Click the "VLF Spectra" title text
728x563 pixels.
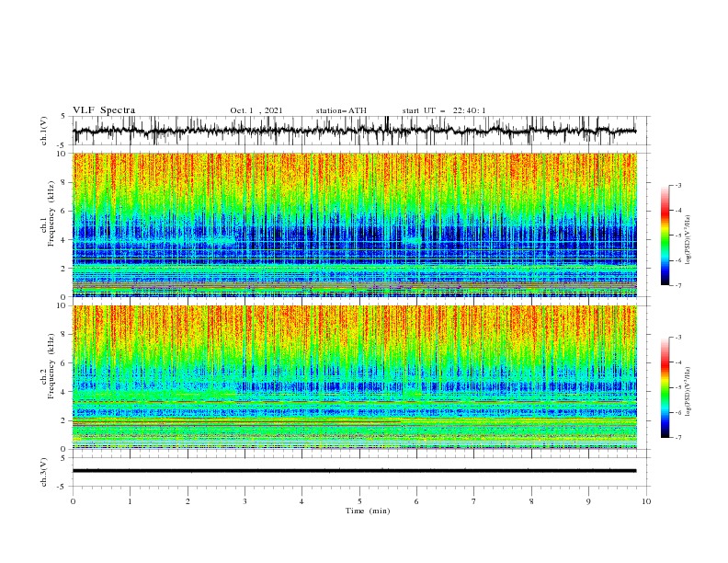point(104,110)
